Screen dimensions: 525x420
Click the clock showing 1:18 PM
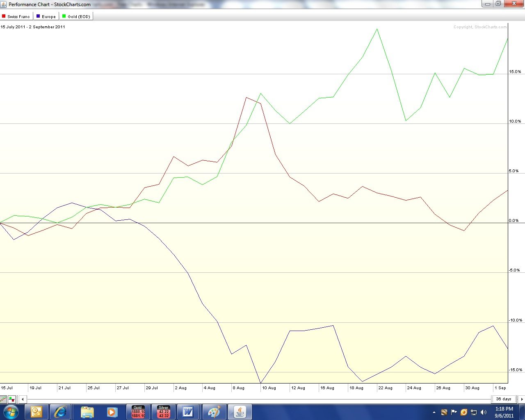pos(504,412)
